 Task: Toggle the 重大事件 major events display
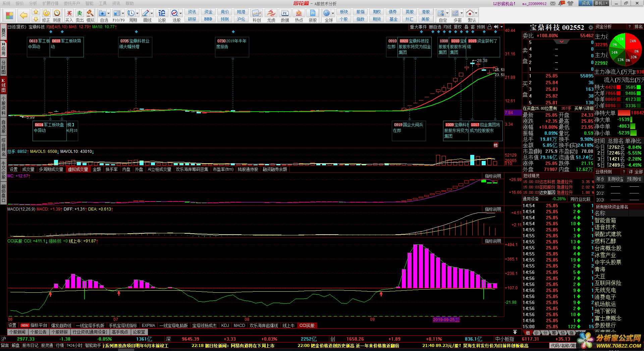coord(418,27)
